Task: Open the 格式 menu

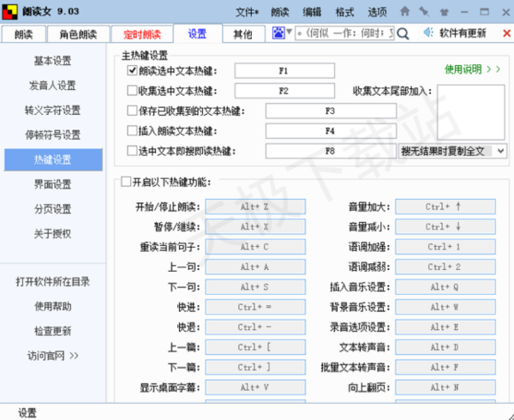Action: [344, 12]
